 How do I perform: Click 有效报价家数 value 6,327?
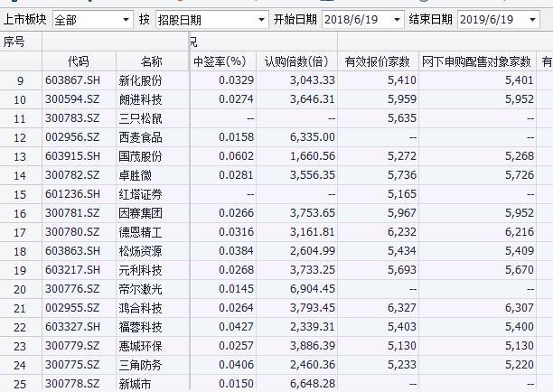point(402,308)
